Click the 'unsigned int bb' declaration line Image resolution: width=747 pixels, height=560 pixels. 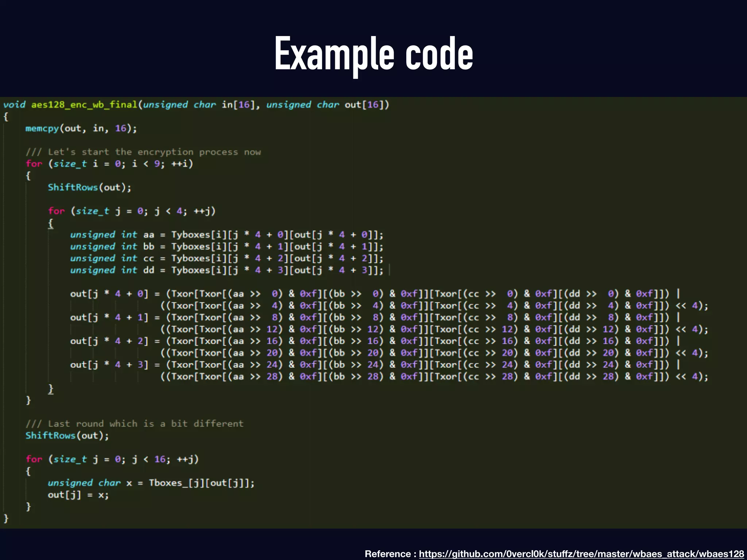coord(227,246)
